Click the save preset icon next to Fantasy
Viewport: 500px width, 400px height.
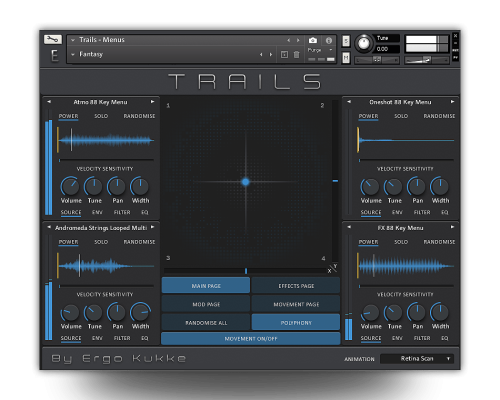pyautogui.click(x=284, y=54)
